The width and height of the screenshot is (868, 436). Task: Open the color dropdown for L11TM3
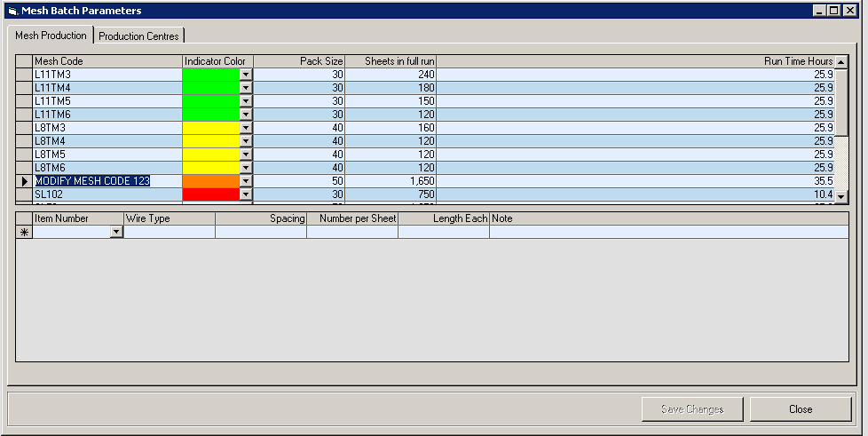[246, 75]
